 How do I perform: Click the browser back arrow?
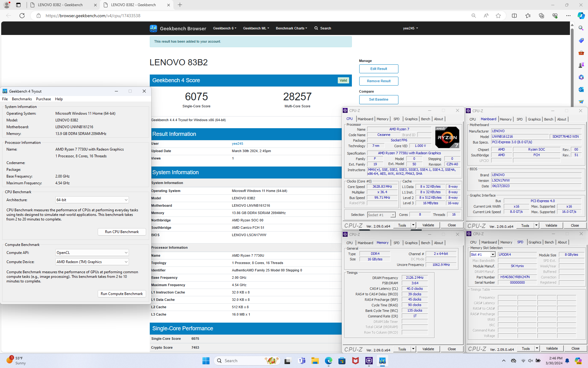coord(9,16)
